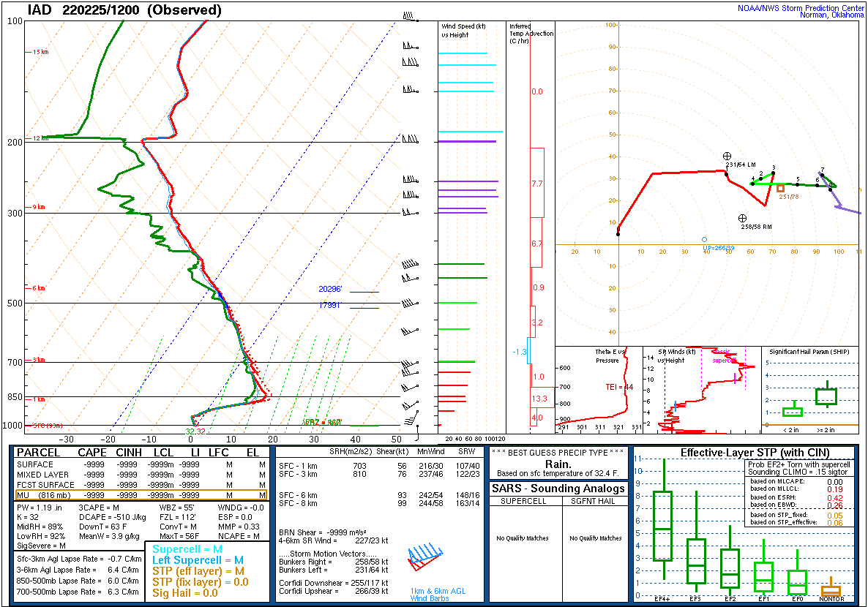868x607 pixels.
Task: Click the 'SRH(m2/s2)' column header
Action: point(351,451)
